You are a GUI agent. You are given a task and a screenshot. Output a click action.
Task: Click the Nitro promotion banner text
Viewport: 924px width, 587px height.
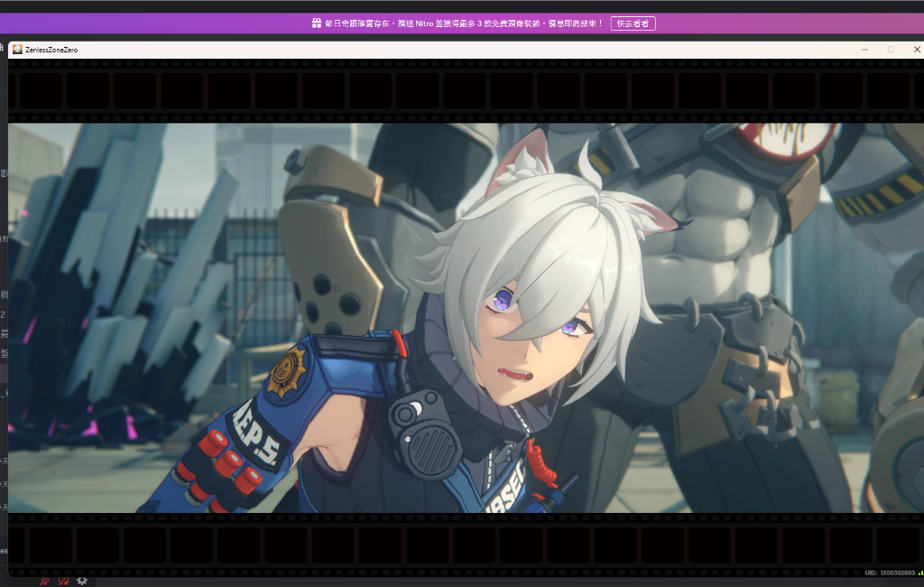click(465, 23)
